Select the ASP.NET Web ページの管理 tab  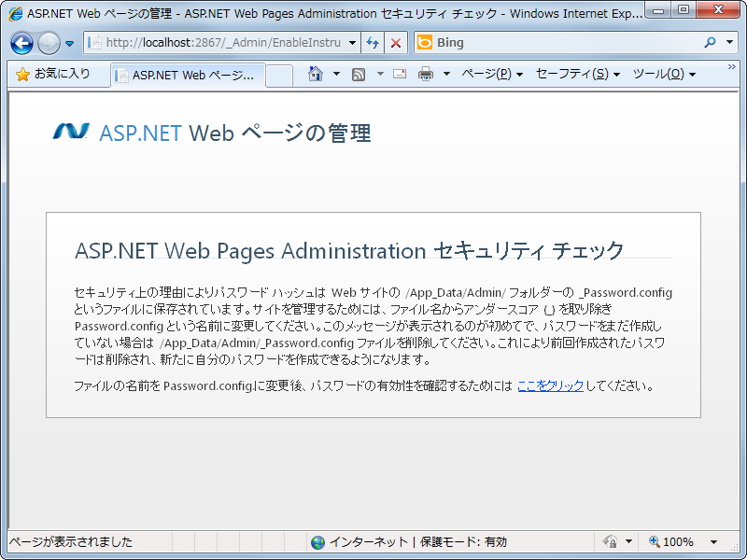click(184, 74)
